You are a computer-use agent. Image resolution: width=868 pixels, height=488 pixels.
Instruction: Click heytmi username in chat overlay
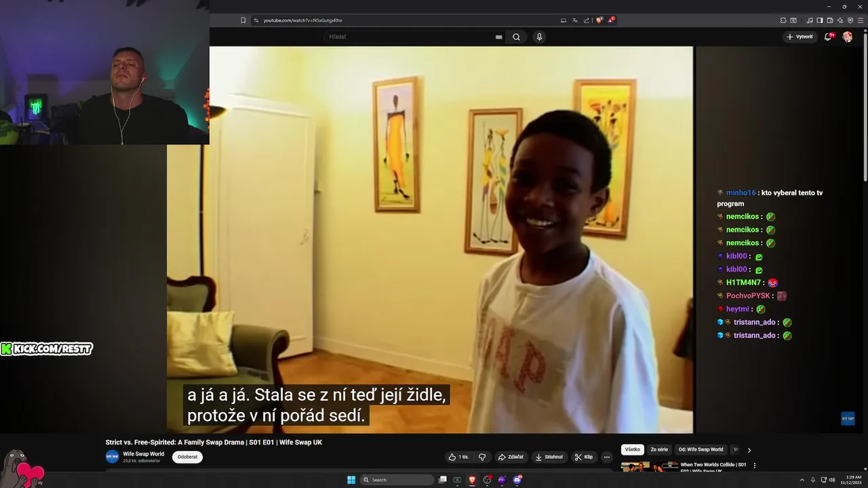[x=737, y=309]
